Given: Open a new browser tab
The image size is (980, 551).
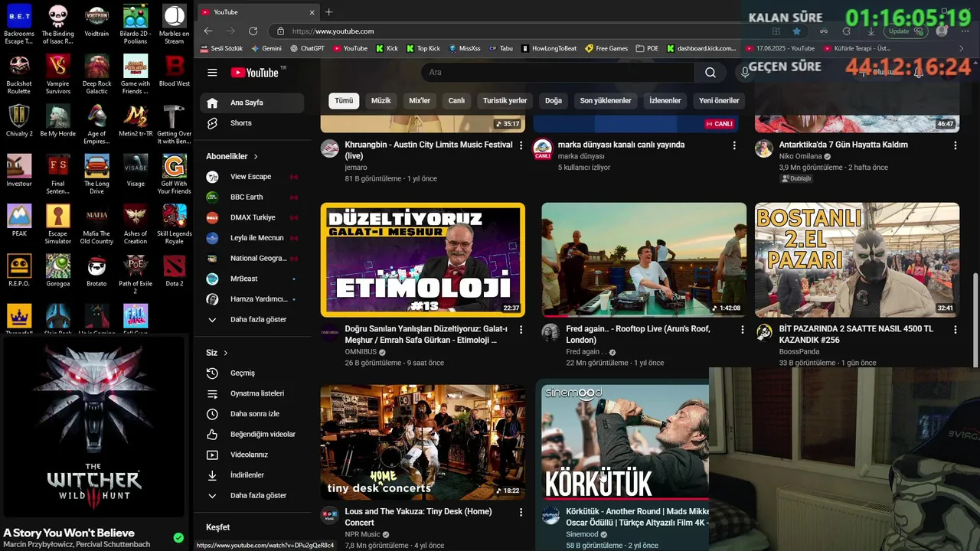Looking at the screenshot, I should click(329, 12).
